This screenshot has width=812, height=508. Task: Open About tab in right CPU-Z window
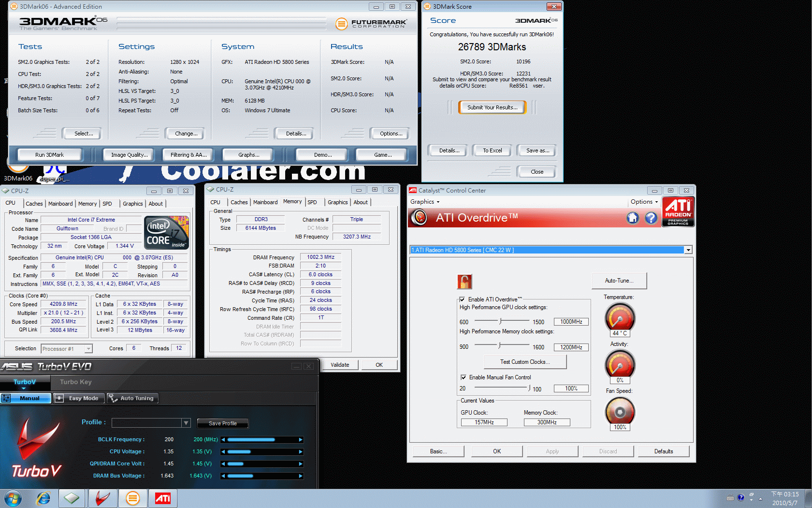pos(361,202)
